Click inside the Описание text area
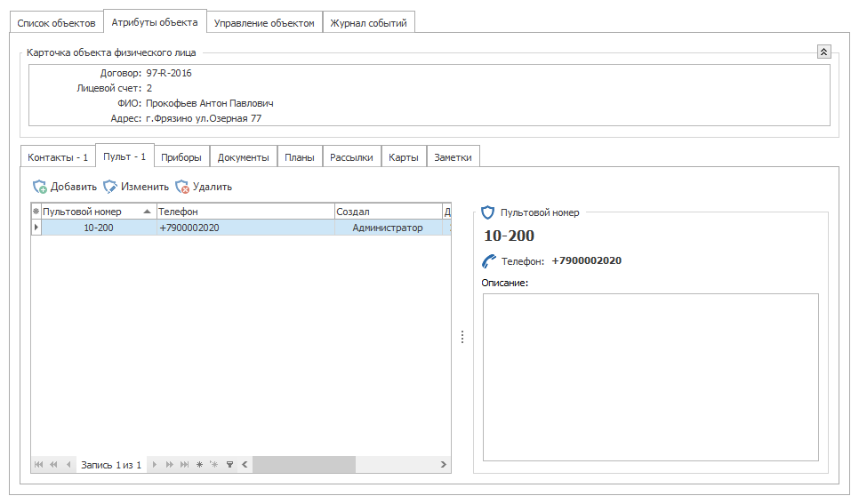The height and width of the screenshot is (504, 859). click(651, 378)
